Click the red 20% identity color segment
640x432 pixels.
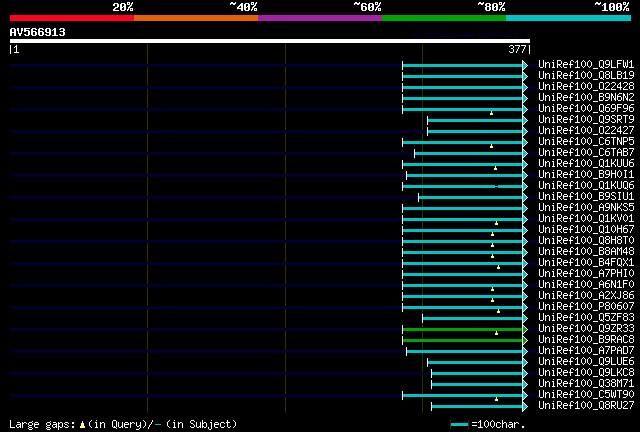click(x=72, y=18)
